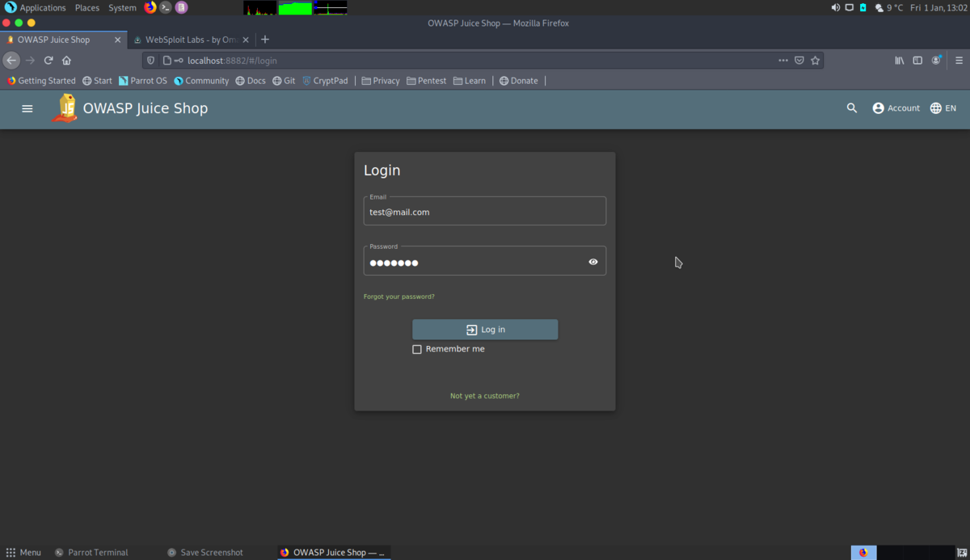
Task: Open the Firefox Library icon
Action: pos(899,61)
